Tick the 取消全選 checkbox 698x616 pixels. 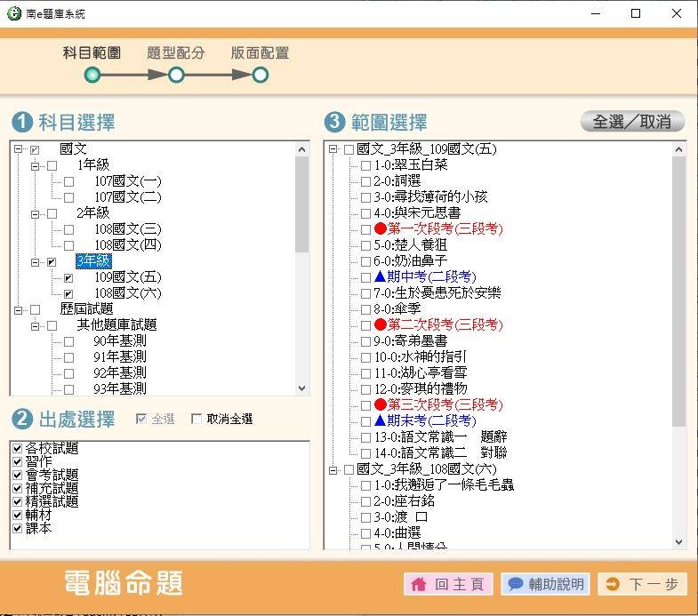197,419
